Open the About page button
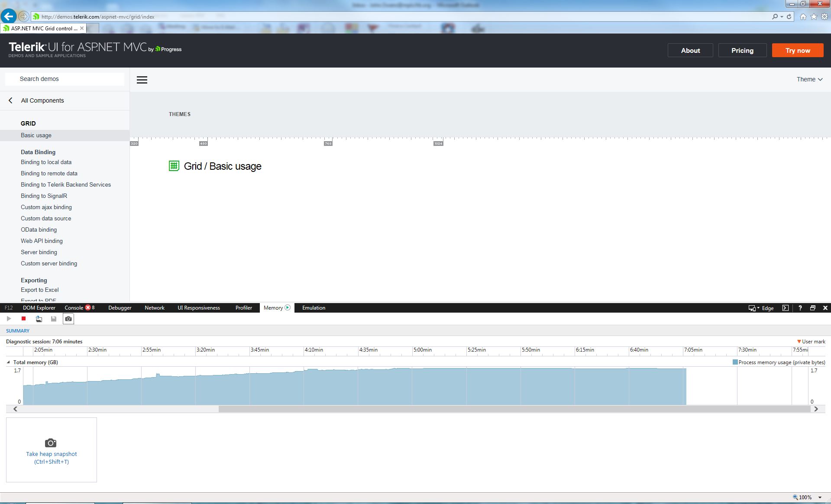The height and width of the screenshot is (504, 831). pyautogui.click(x=690, y=50)
